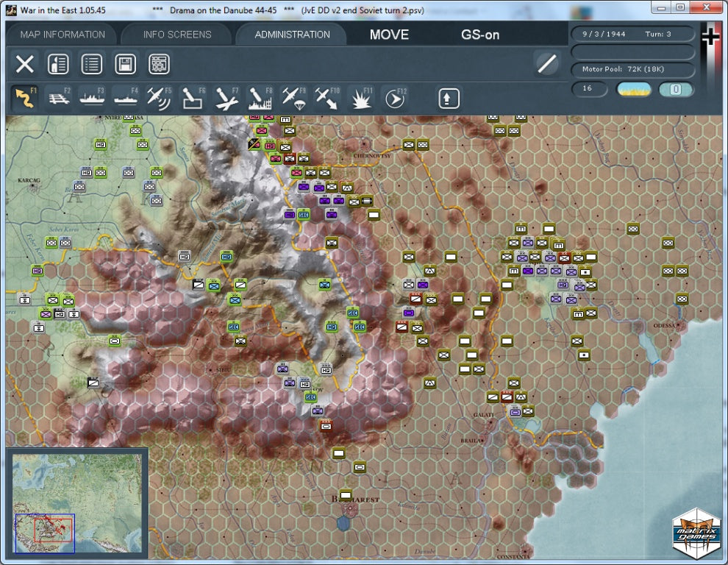Toggle the weather indicator button
This screenshot has width=728, height=565.
[634, 89]
